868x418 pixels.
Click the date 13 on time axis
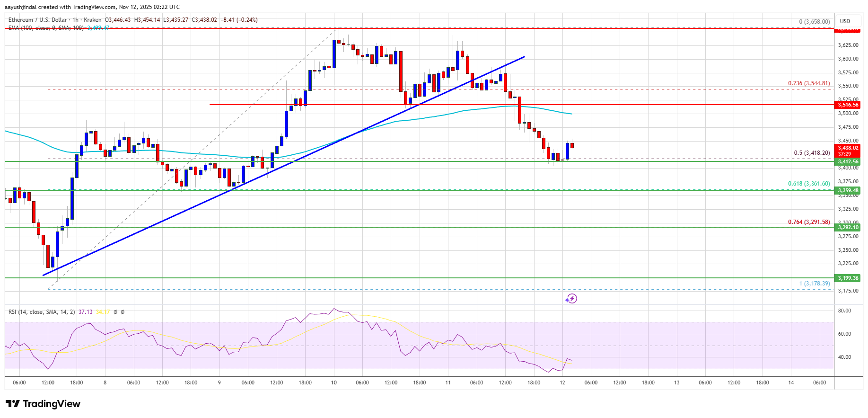[676, 382]
